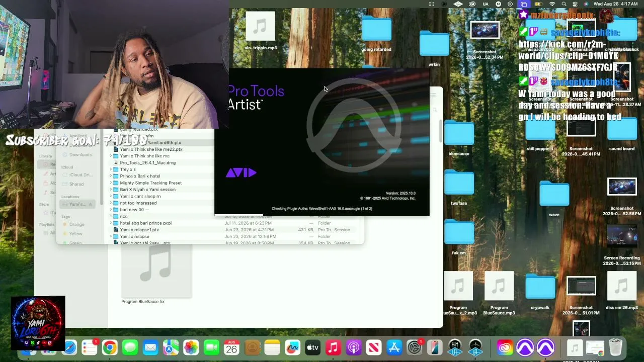This screenshot has height=362, width=644.
Task: Expand 'Mighty Simple Tracking Preset' folder
Action: pyautogui.click(x=111, y=183)
